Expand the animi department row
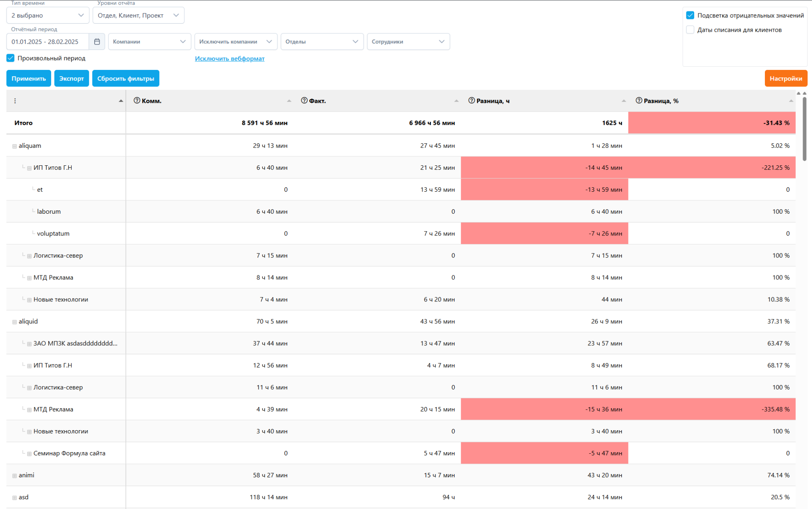The height and width of the screenshot is (509, 812). 15,476
